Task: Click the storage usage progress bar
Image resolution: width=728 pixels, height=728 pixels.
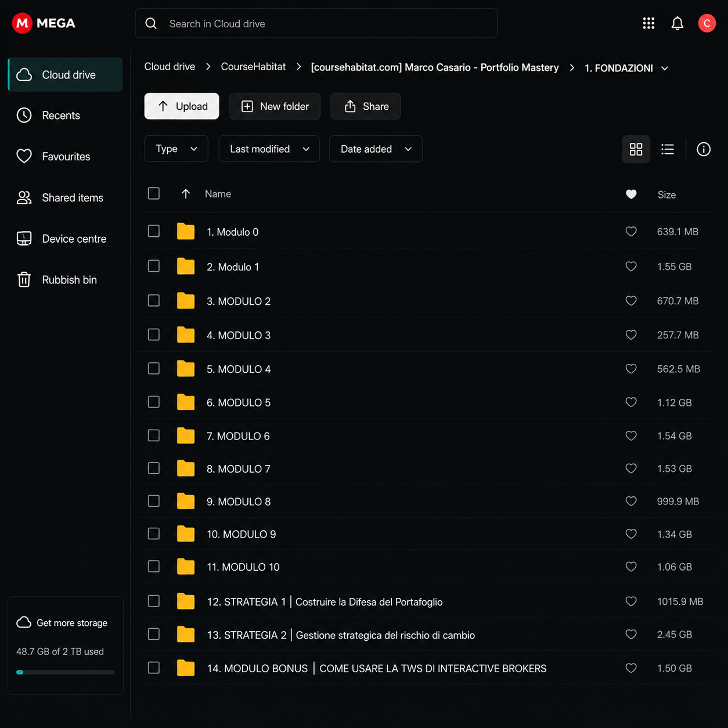Action: click(x=66, y=672)
